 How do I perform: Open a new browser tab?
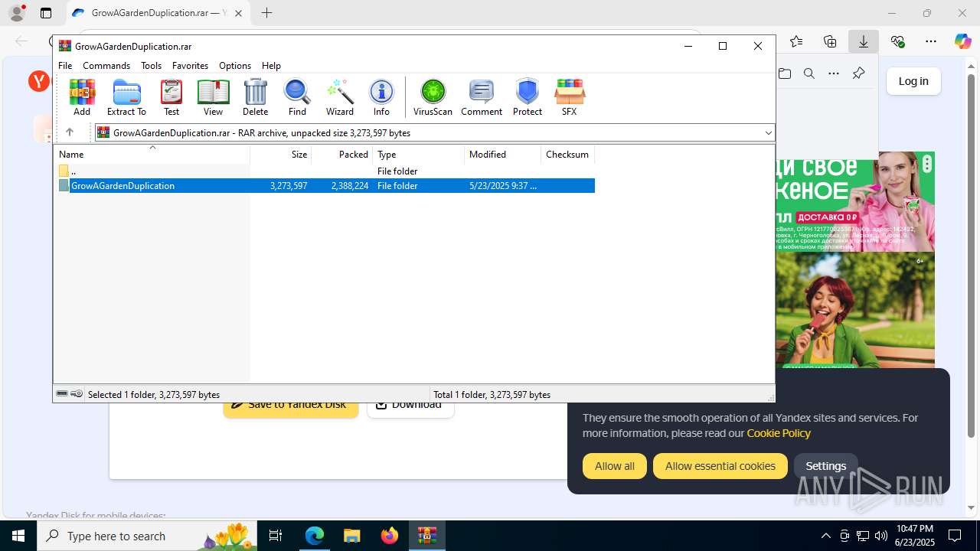coord(266,13)
